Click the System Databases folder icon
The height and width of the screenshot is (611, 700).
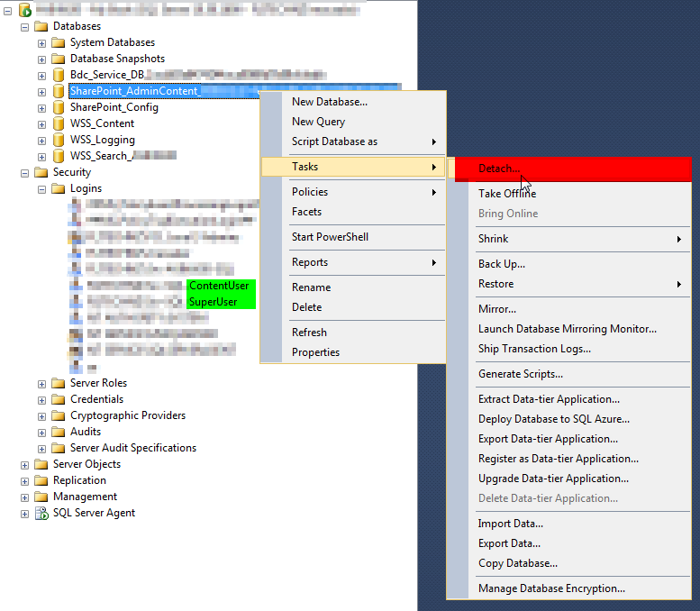(58, 42)
